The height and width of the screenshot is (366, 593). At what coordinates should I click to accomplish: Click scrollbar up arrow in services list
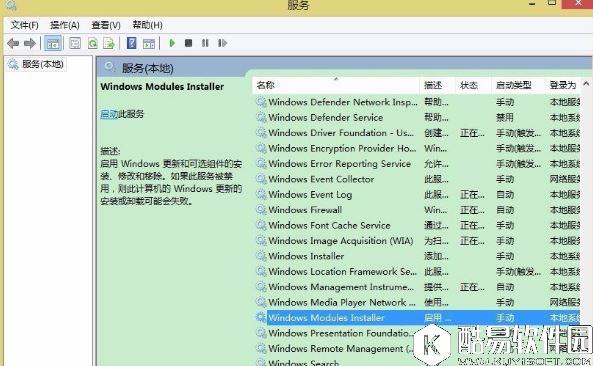point(586,84)
